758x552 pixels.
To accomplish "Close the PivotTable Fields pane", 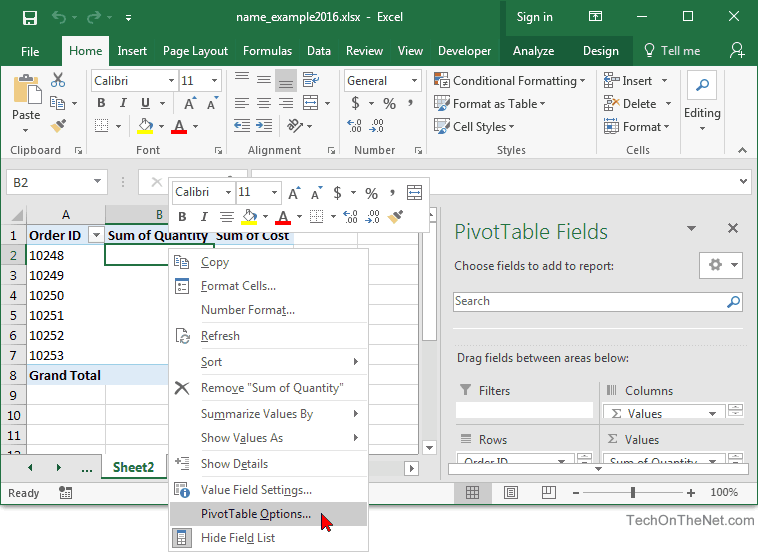I will pos(733,228).
